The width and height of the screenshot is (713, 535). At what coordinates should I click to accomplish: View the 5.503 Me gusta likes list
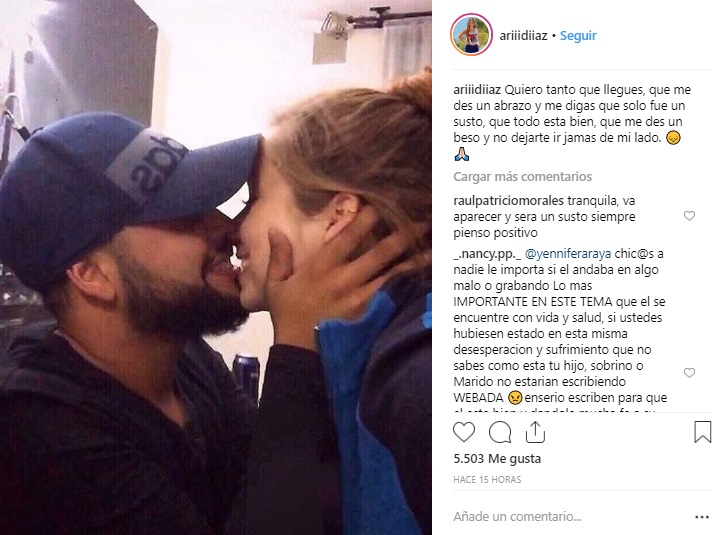pos(497,459)
